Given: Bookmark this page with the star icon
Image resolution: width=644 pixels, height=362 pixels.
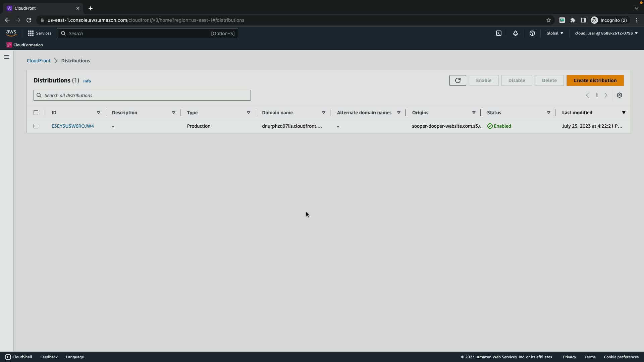Looking at the screenshot, I should [548, 20].
